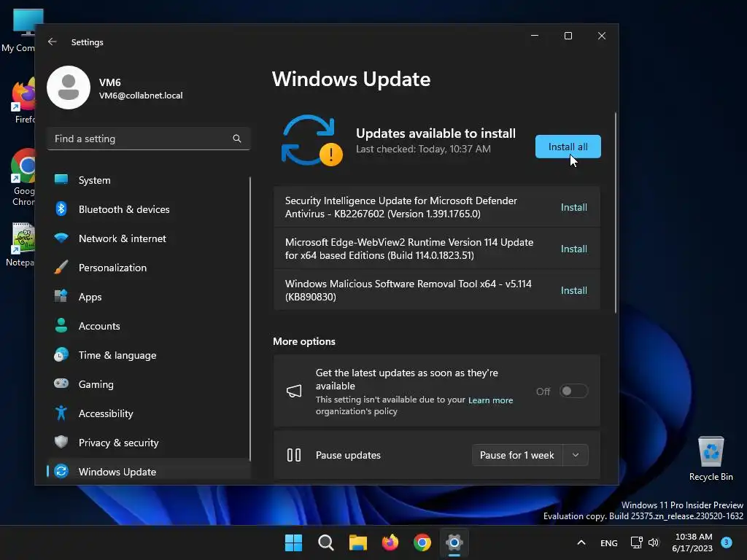Click the VM6@collabnet.local account text

pos(141,96)
